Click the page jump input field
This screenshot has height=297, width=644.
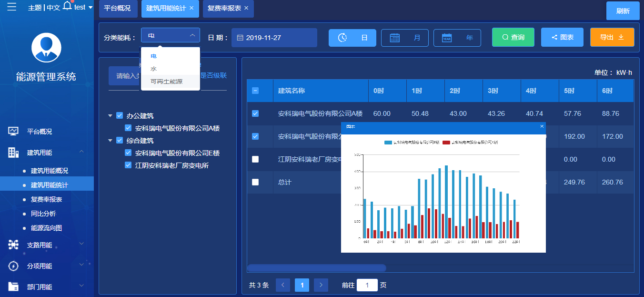(x=367, y=285)
